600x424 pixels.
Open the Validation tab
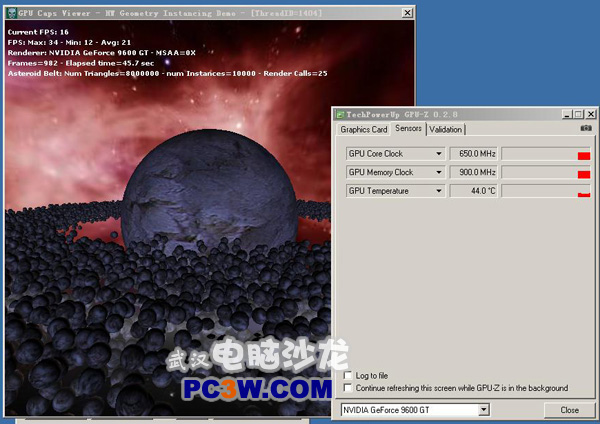(446, 129)
